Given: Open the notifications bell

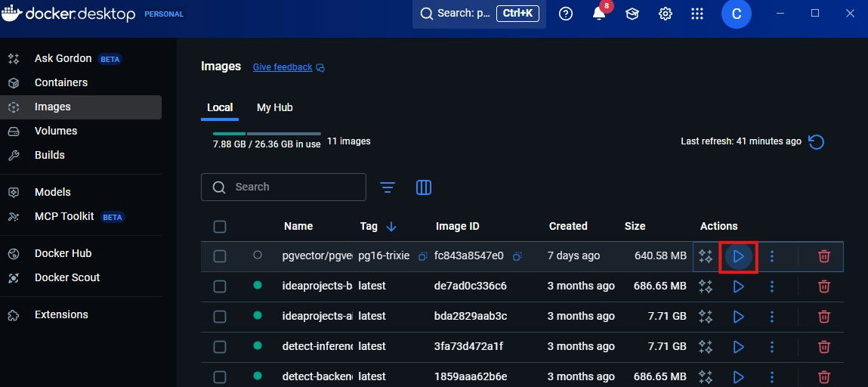Looking at the screenshot, I should (x=599, y=14).
